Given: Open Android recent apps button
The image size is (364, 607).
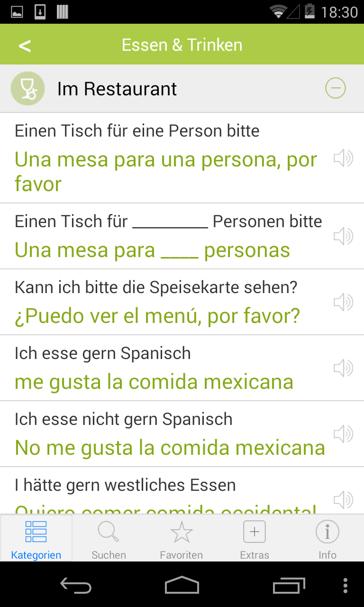Looking at the screenshot, I should [x=289, y=585].
